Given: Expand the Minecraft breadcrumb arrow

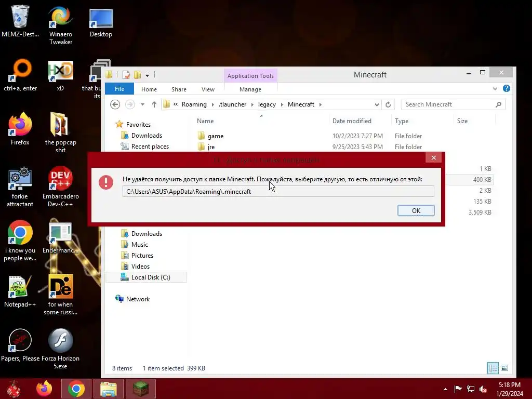Looking at the screenshot, I should coord(320,104).
